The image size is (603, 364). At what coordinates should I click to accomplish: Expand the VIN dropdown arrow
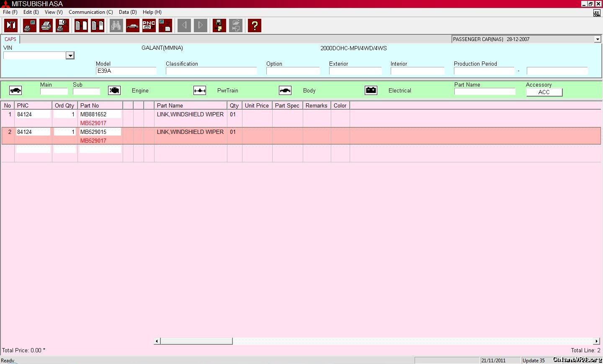70,56
